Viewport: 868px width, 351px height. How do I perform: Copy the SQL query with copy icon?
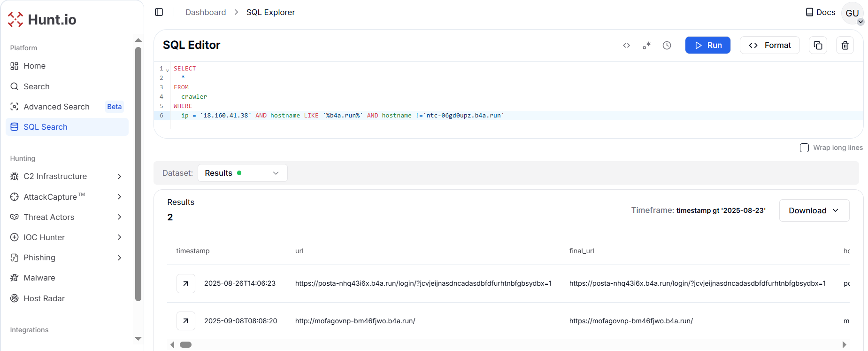tap(818, 46)
